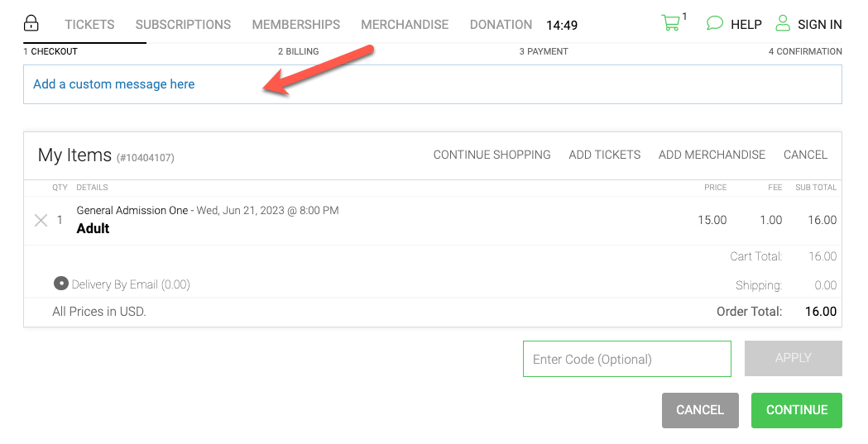Image resolution: width=868 pixels, height=444 pixels.
Task: Click Cancel link in My Items header
Action: [x=805, y=155]
